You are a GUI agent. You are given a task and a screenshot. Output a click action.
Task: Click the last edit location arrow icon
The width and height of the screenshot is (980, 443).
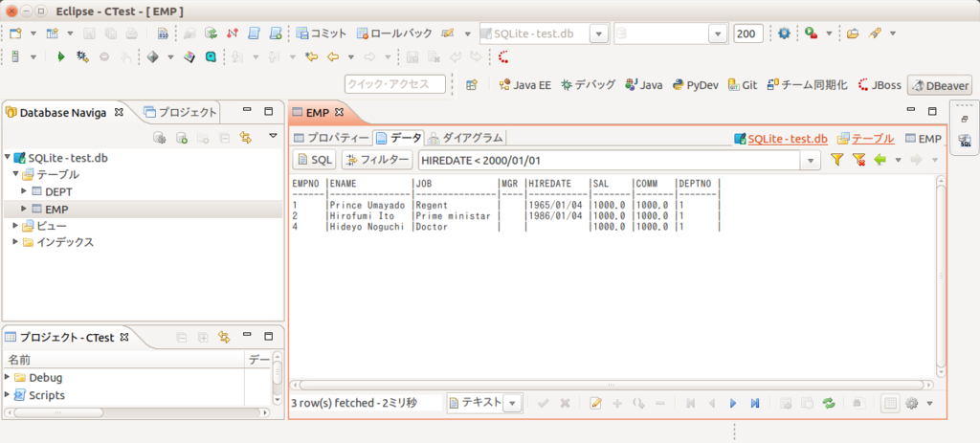coord(311,56)
